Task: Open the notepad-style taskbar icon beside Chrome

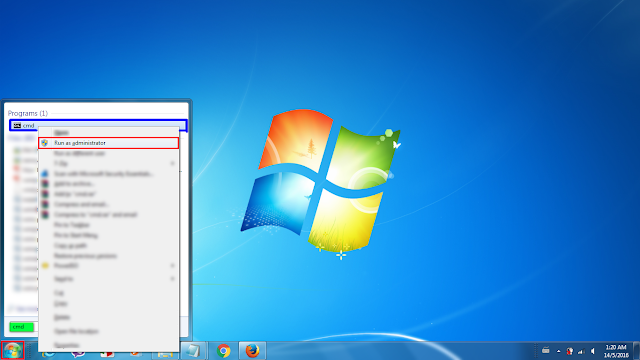Action: tap(193, 351)
